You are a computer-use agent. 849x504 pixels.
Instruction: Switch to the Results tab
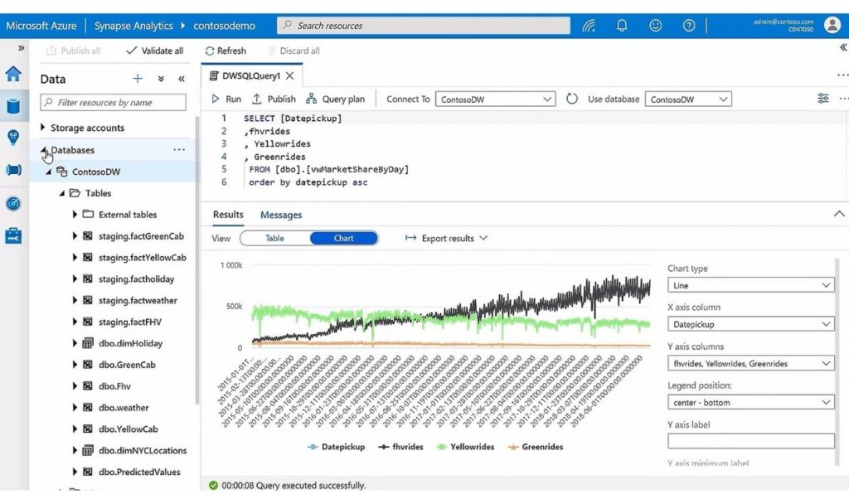point(228,215)
